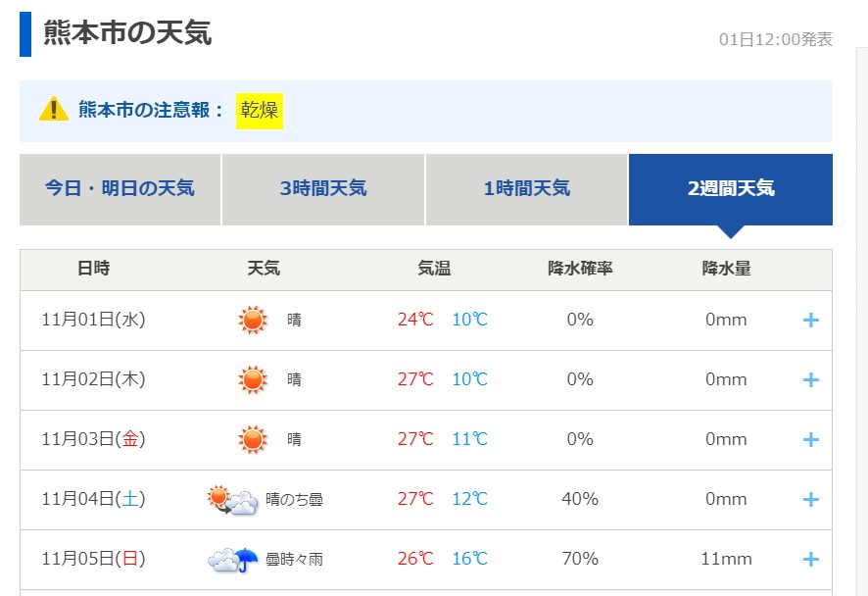
Task: Click the cloudy-with-rain icon for 11月05日
Action: point(233,560)
